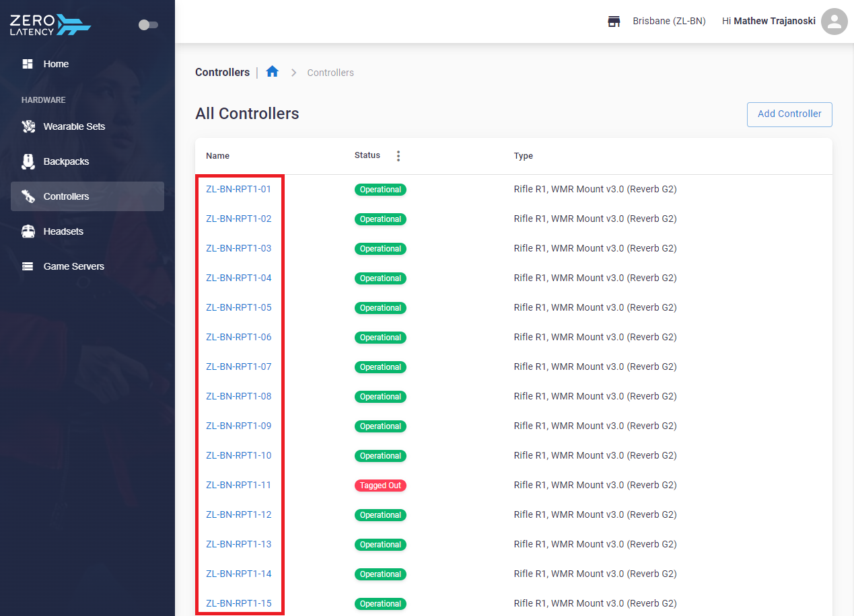The height and width of the screenshot is (616, 854).
Task: Click Operational badge for ZL-BN-RPT1-05
Action: pos(380,308)
